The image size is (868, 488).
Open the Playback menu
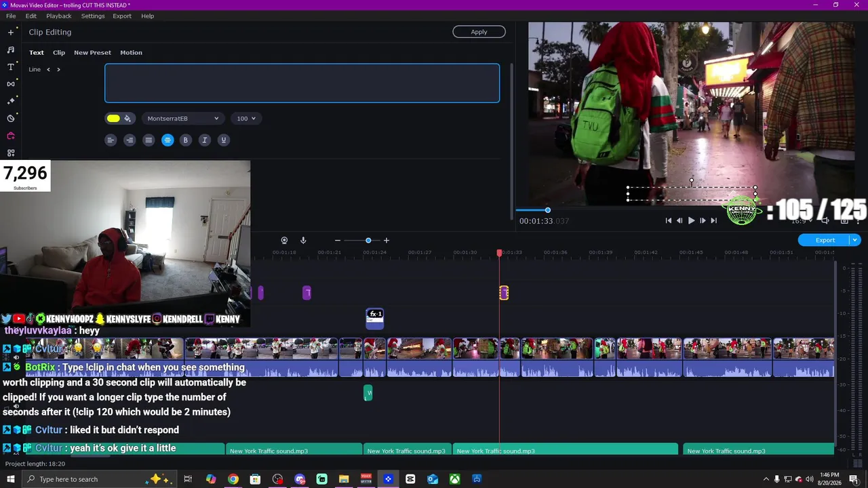click(59, 16)
